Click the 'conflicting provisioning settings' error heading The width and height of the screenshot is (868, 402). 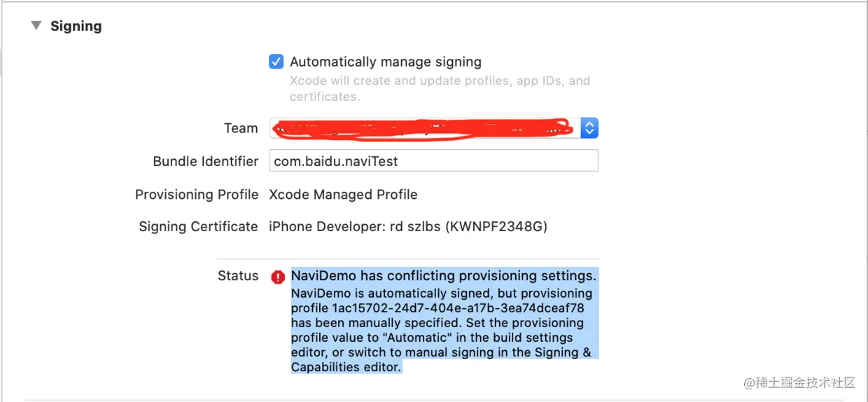click(x=444, y=275)
